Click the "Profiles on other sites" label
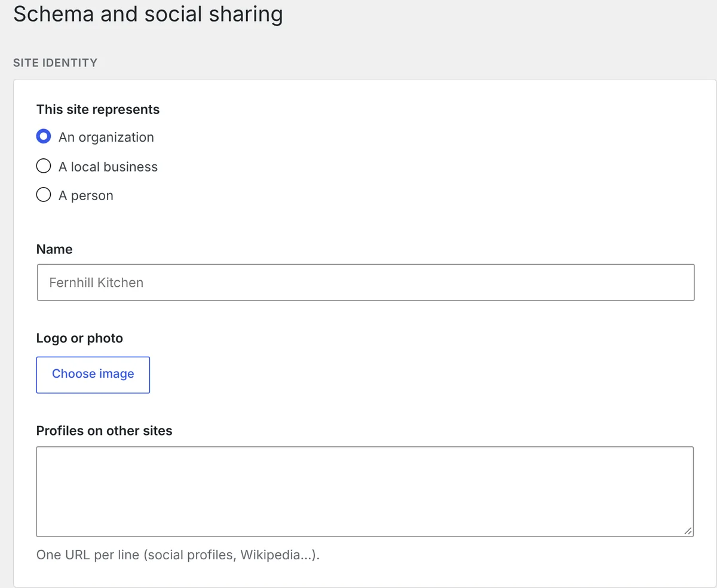 click(x=105, y=431)
